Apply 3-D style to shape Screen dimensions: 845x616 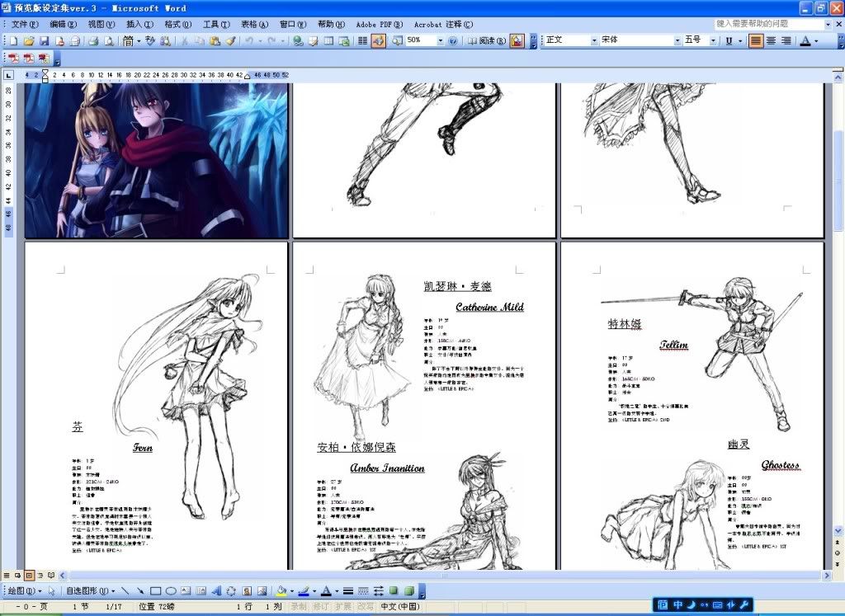(x=409, y=590)
